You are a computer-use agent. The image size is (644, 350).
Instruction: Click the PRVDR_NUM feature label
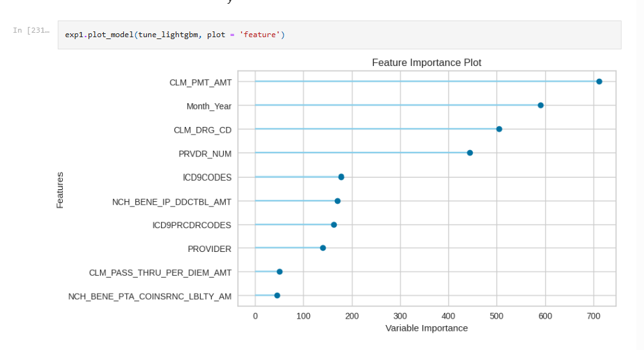[x=205, y=154]
